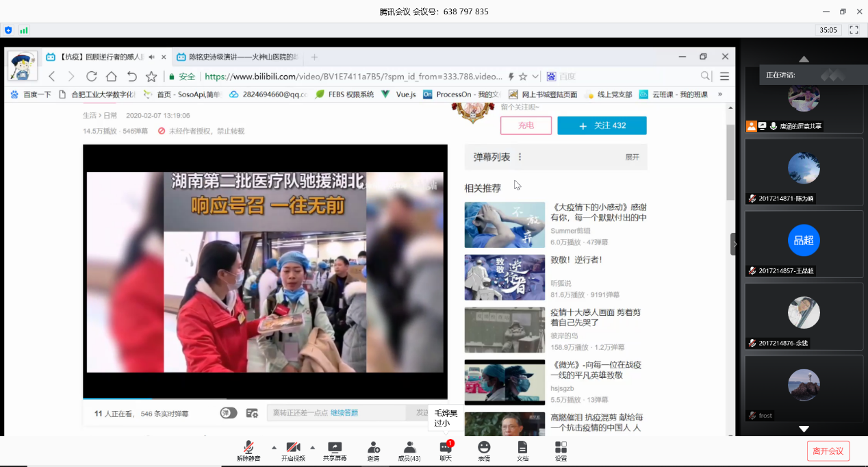Unmute microphone with 解除静音 button

[x=248, y=451]
